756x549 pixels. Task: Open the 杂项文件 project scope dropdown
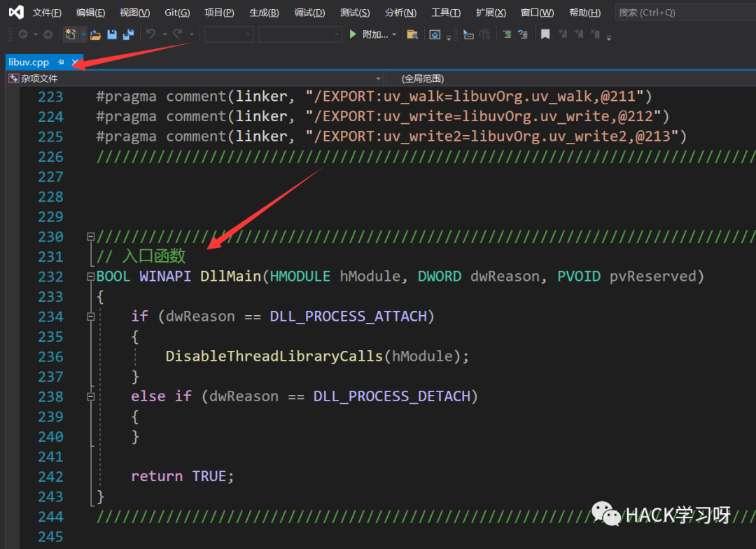coord(379,78)
